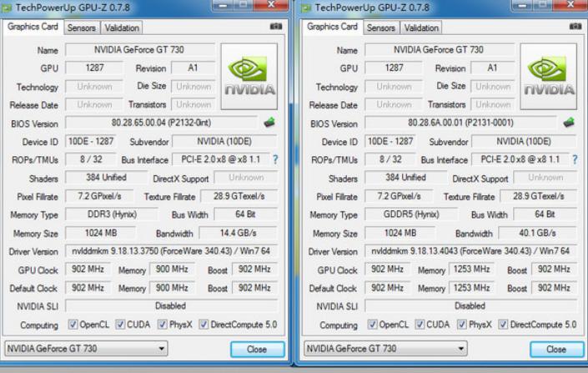Click the DDR3 (Hynix) memory type field
Viewport: 588px width, 373px height.
pos(112,214)
